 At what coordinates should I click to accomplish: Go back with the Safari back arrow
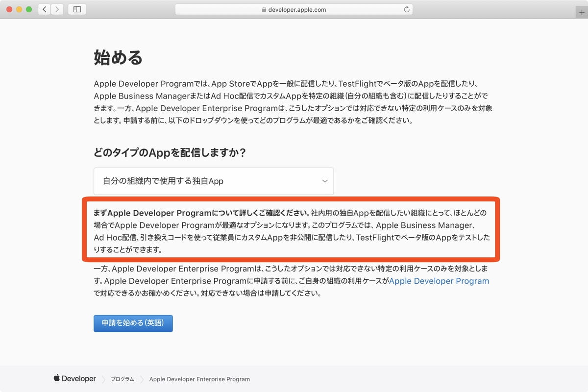pos(45,9)
